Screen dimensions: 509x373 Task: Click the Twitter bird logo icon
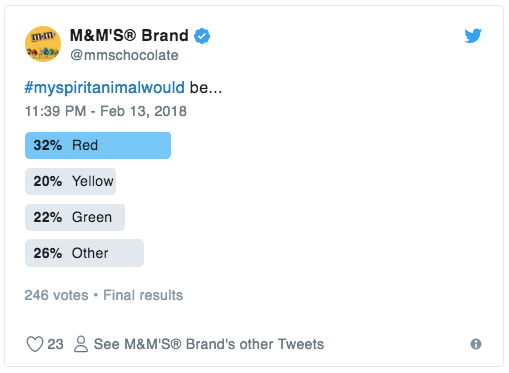coord(473,36)
